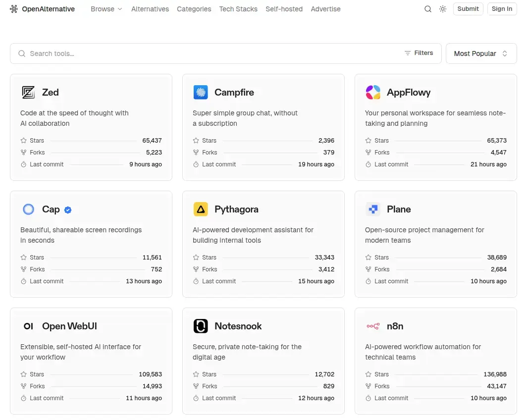Screen dimensions: 529x420
Task: Go to the Alternatives page
Action: (x=150, y=9)
